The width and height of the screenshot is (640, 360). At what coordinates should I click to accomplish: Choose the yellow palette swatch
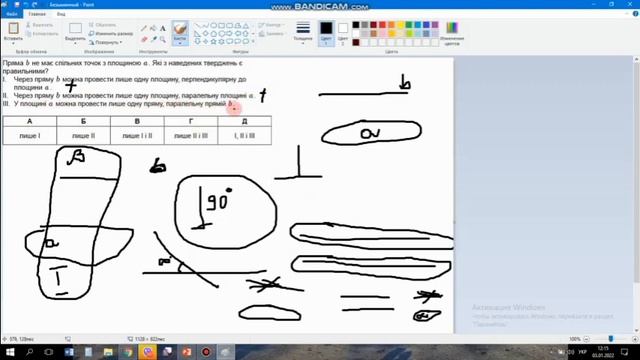400,25
